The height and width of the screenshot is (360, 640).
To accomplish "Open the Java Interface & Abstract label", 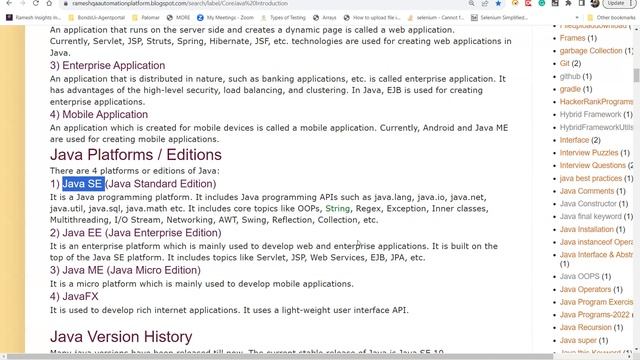I will tap(596, 255).
